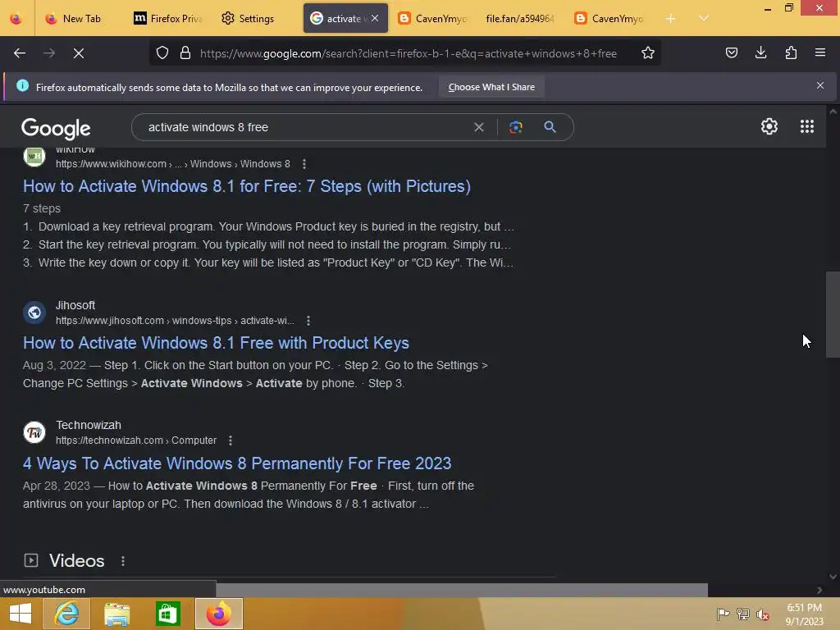Switch to the Settings tab
This screenshot has width=840, height=630.
point(257,18)
